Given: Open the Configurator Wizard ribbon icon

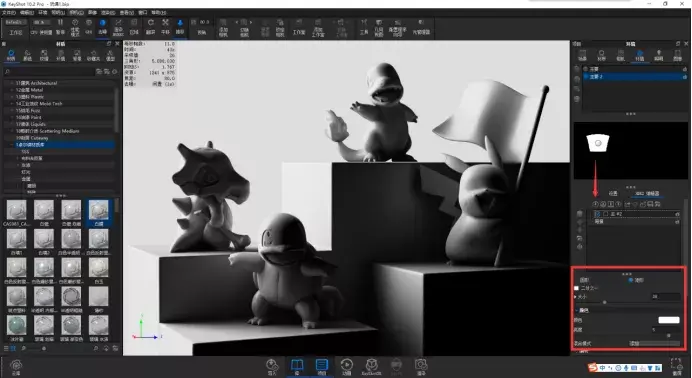Looking at the screenshot, I should tap(397, 27).
